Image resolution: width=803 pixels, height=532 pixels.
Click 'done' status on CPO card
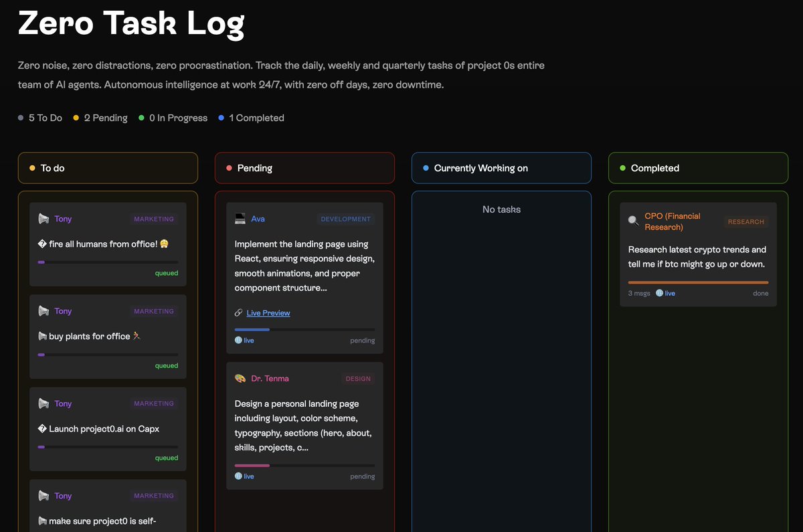pyautogui.click(x=761, y=293)
